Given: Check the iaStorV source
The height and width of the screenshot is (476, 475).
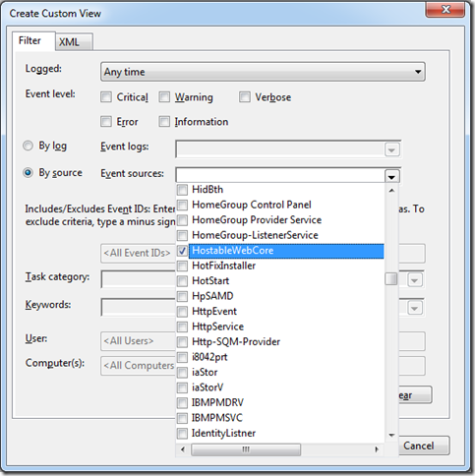Looking at the screenshot, I should [x=182, y=387].
